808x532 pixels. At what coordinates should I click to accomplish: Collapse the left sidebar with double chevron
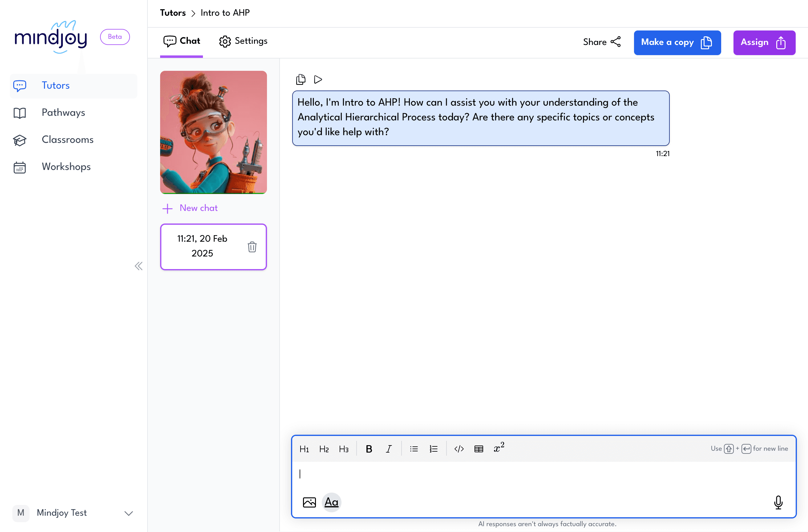click(139, 266)
